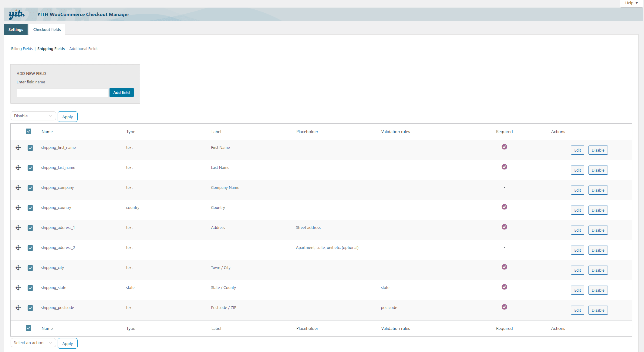Click the drag handle next to shipping_first_name
The height and width of the screenshot is (352, 644).
click(18, 148)
